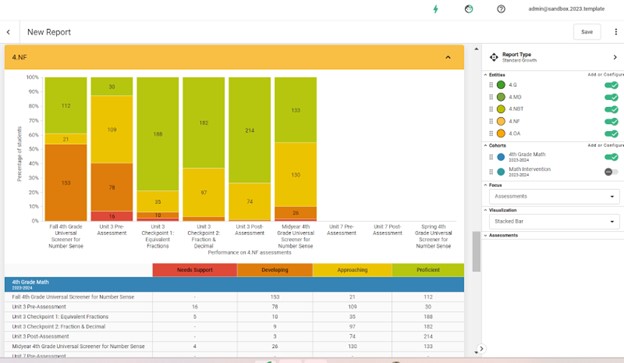Image resolution: width=624 pixels, height=363 pixels.
Task: Collapse the 4.NF section chevron
Action: (448, 57)
